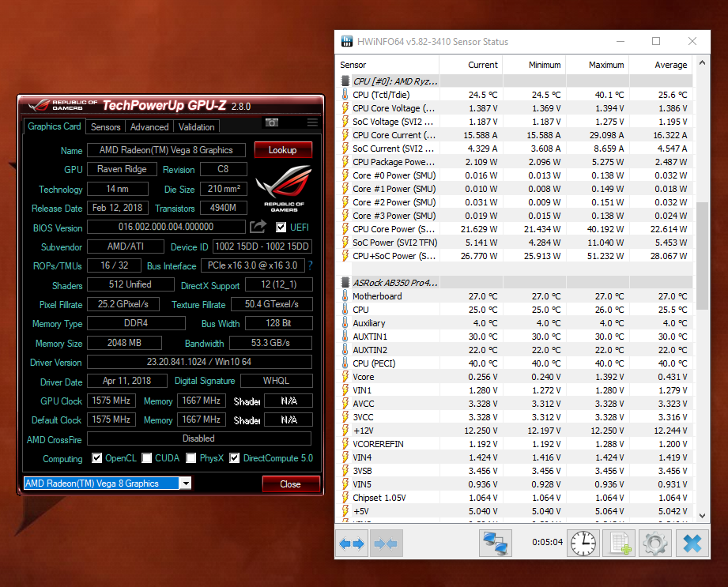
Task: Switch to Graphics Card tab
Action: tap(55, 126)
